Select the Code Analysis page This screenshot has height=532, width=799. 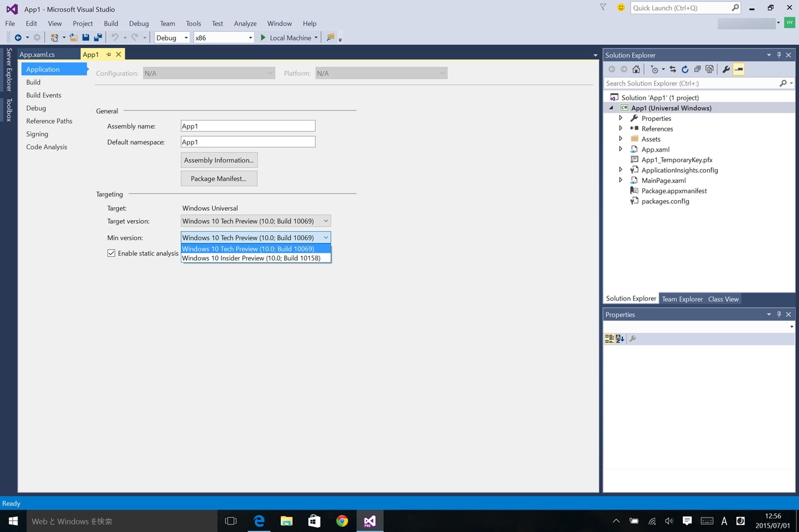47,147
